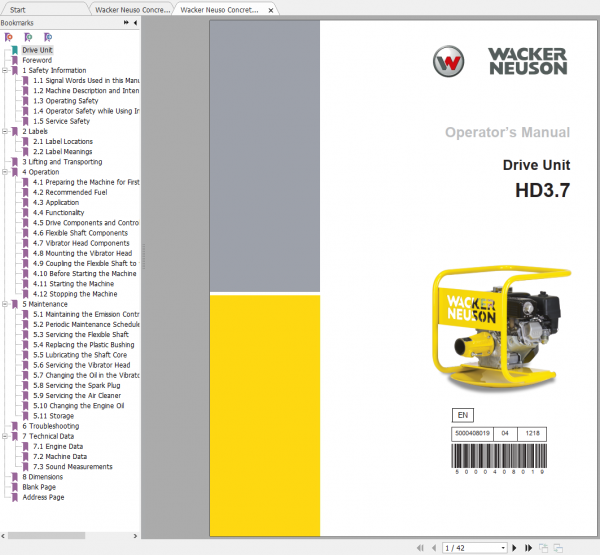Open bookmark 5.3 Servicing the Flexible Shaft
The width and height of the screenshot is (600, 555).
81,335
